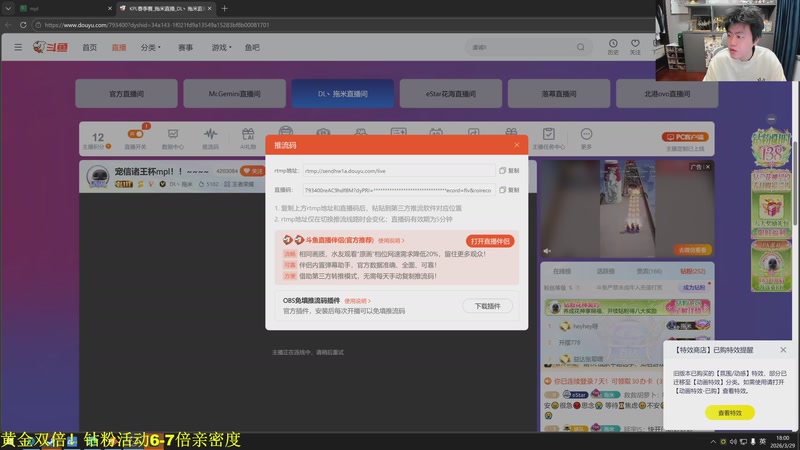
Task: Click the 打开直播伴侣 button
Action: coord(490,241)
